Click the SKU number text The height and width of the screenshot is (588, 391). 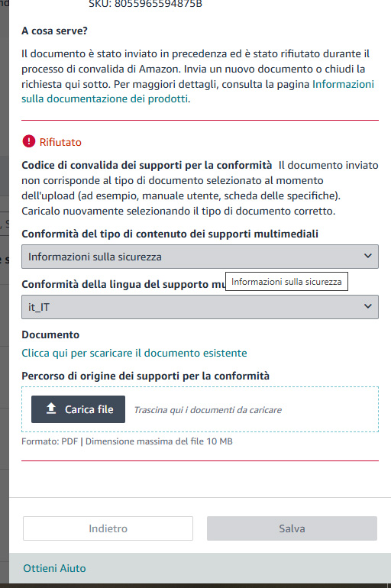tap(145, 4)
